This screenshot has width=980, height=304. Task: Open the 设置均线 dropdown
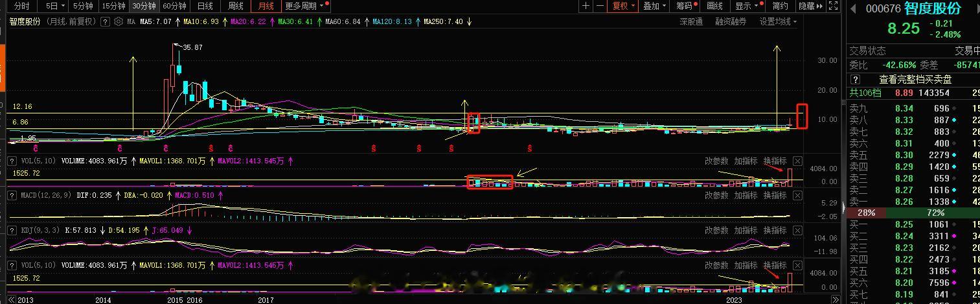pyautogui.click(x=778, y=21)
